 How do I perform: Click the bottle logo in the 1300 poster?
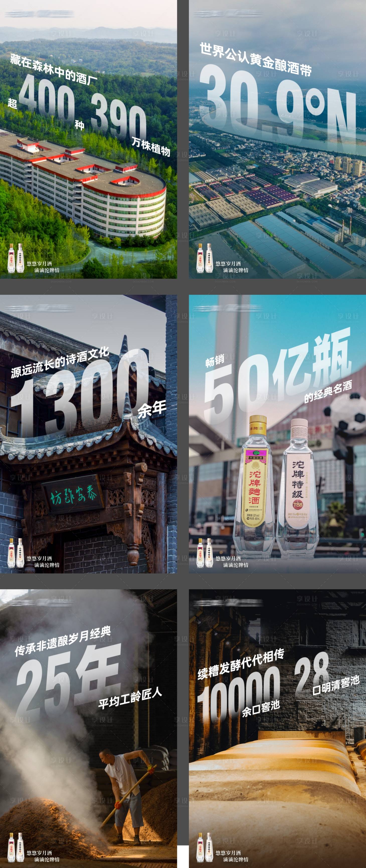click(x=16, y=553)
